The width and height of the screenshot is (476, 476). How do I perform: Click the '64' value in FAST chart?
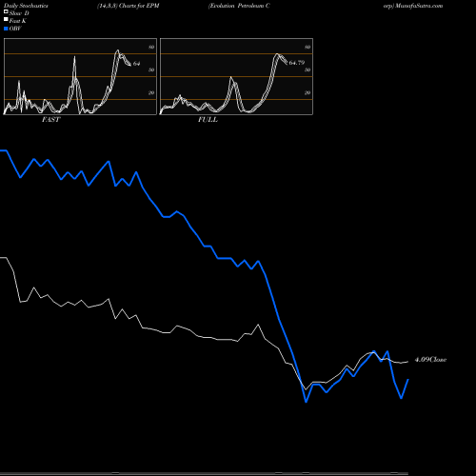point(136,64)
